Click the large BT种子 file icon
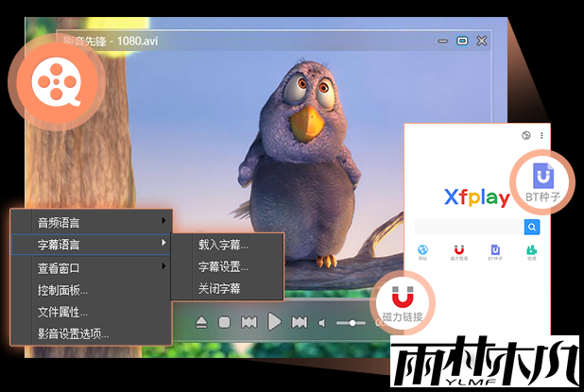The width and height of the screenshot is (584, 392). (x=543, y=178)
